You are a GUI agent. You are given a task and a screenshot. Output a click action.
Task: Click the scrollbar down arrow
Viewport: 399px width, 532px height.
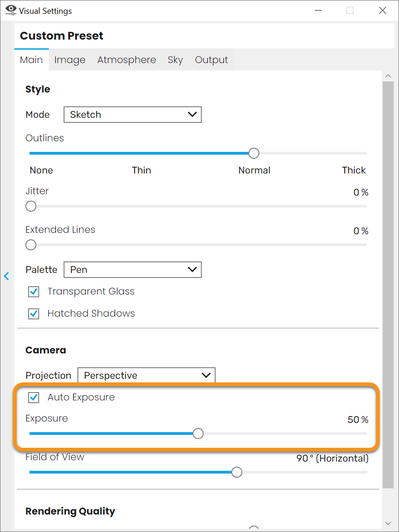point(388,523)
